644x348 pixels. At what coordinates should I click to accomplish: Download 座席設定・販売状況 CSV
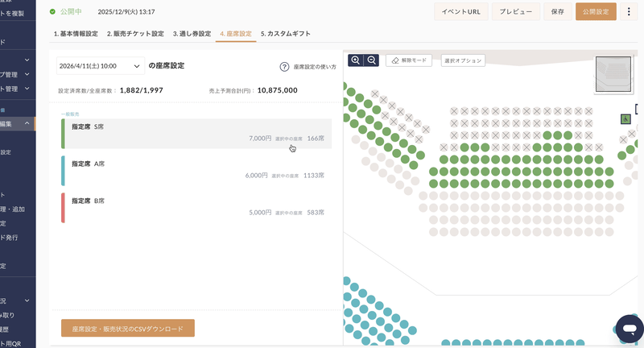point(128,329)
